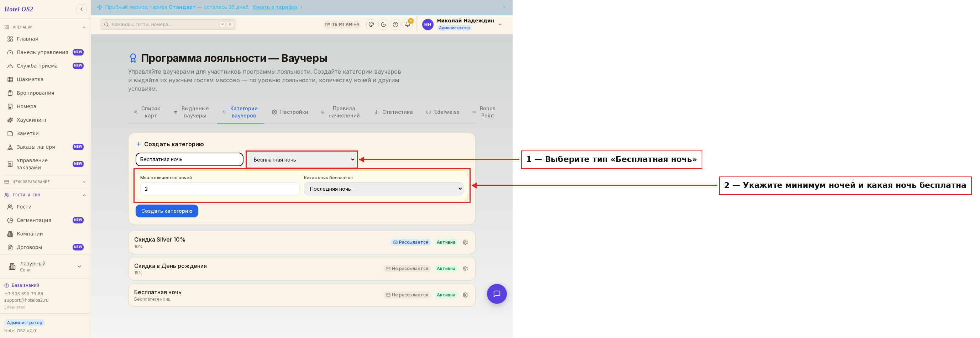Click the Администратор role badge at bottom
Viewport: 980px width, 338px height.
coord(24,323)
